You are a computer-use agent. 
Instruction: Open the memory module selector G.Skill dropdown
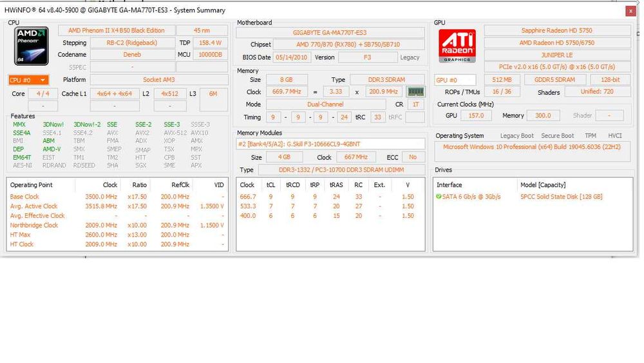330,144
